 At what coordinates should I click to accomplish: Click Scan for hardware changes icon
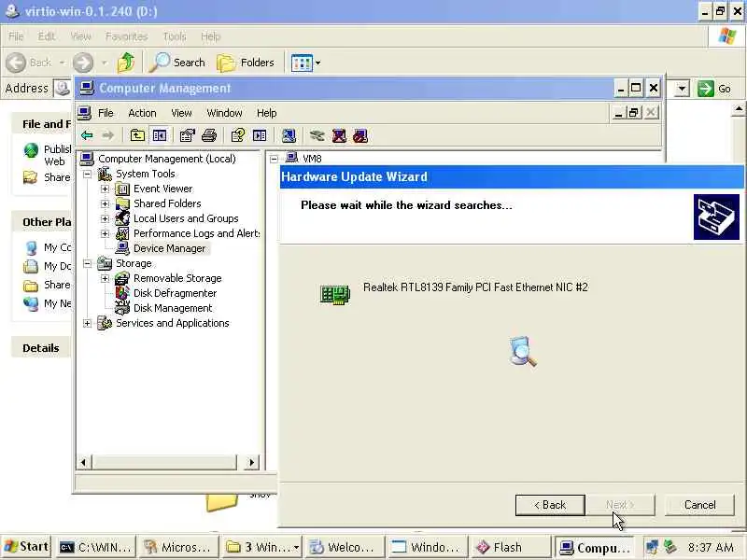click(289, 135)
